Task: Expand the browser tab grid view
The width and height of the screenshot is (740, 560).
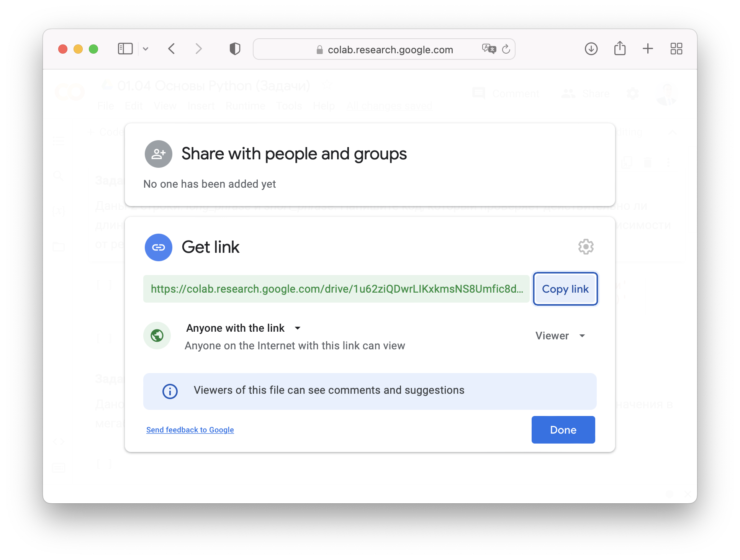Action: 677,49
